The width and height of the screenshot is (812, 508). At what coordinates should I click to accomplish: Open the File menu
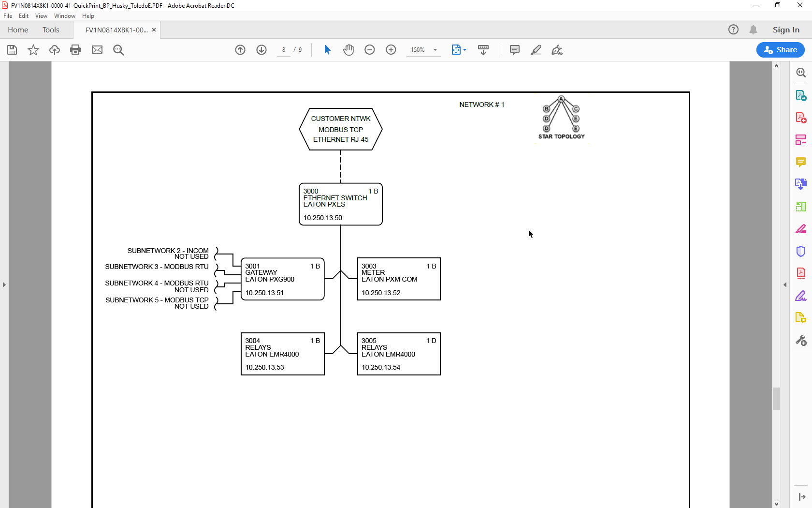tap(8, 16)
